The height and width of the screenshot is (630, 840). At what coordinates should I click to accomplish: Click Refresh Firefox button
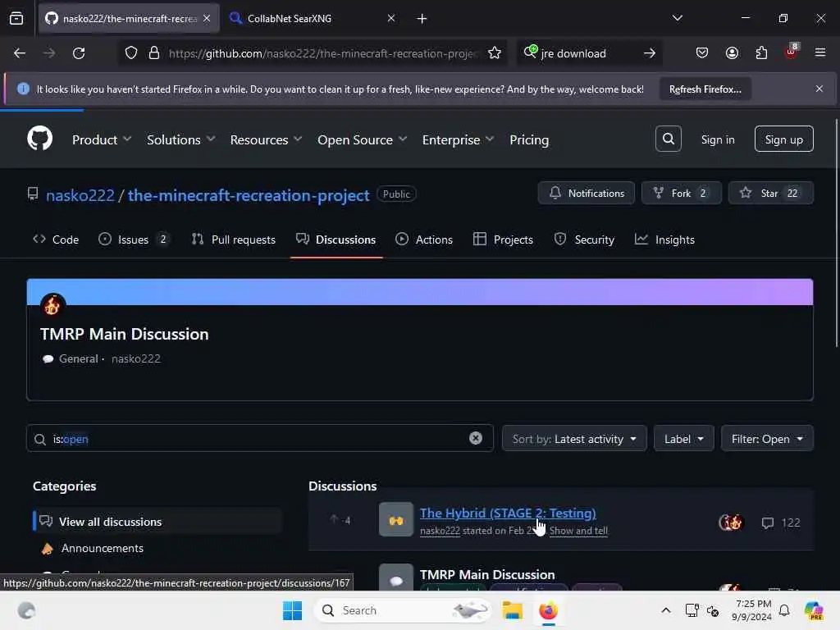tap(705, 89)
